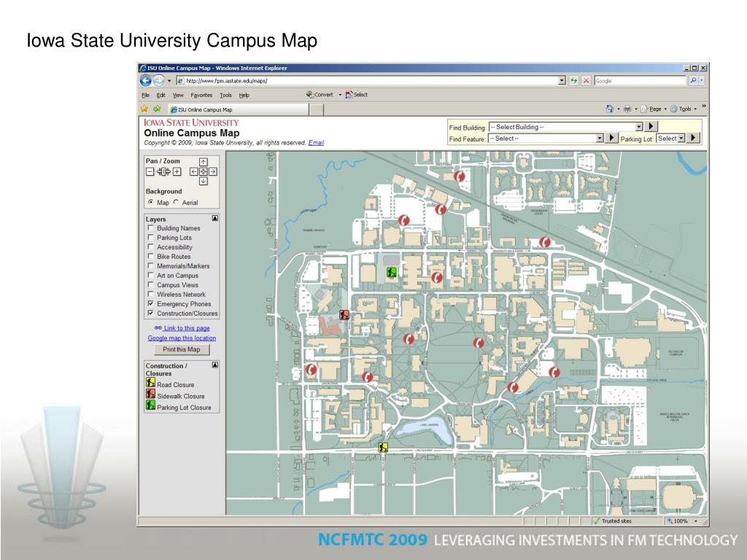Viewport: 747px width, 560px height.
Task: Open the View menu
Action: pos(178,96)
